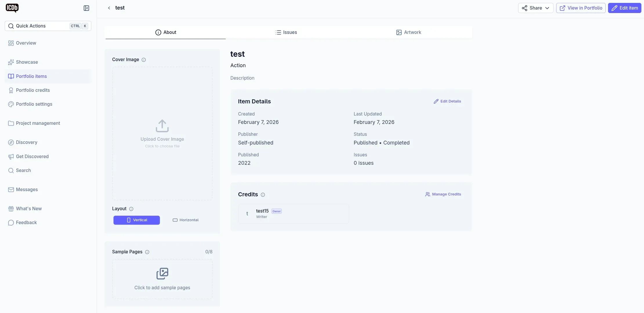
Task: Open Manage Credits
Action: 443,194
